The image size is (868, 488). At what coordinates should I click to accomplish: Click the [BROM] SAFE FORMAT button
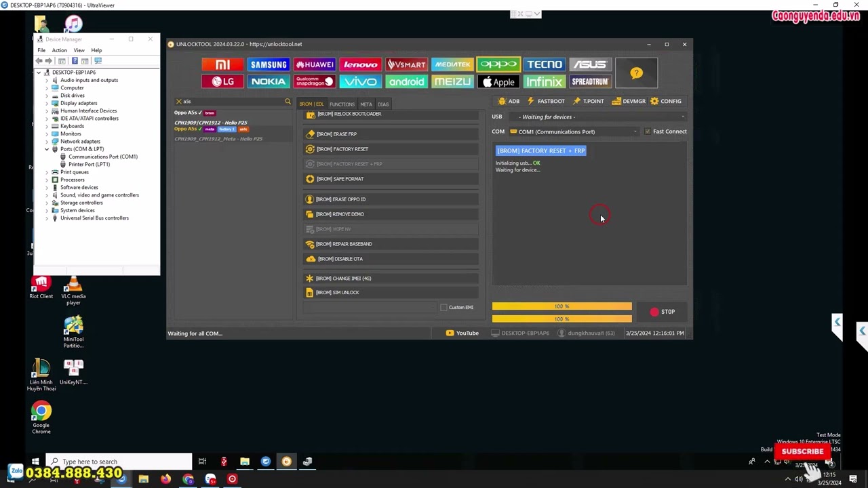click(x=391, y=179)
